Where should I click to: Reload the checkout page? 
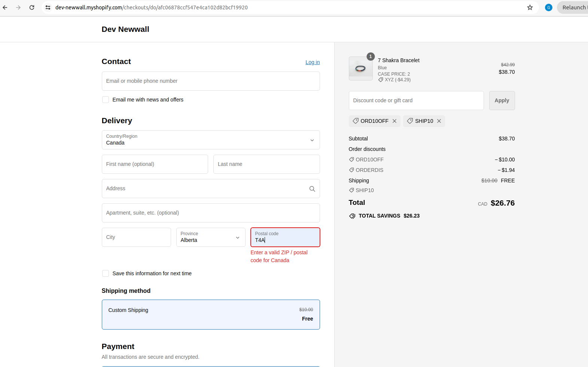coord(32,7)
